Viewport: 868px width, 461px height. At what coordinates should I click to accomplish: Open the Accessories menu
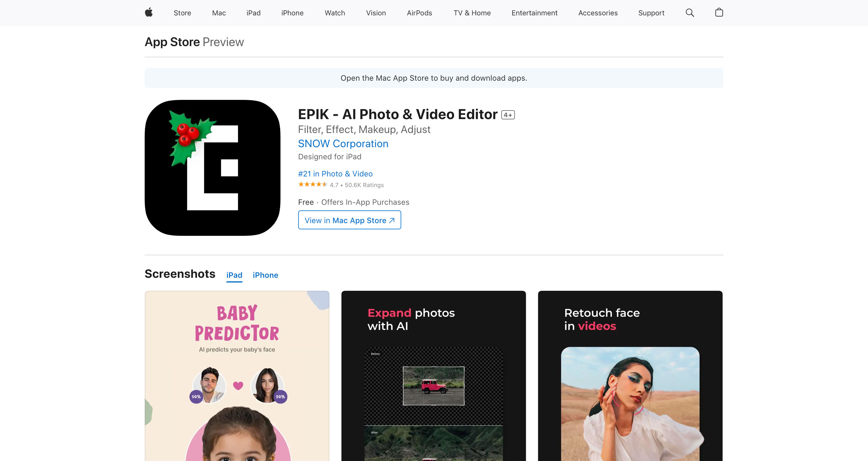tap(598, 13)
